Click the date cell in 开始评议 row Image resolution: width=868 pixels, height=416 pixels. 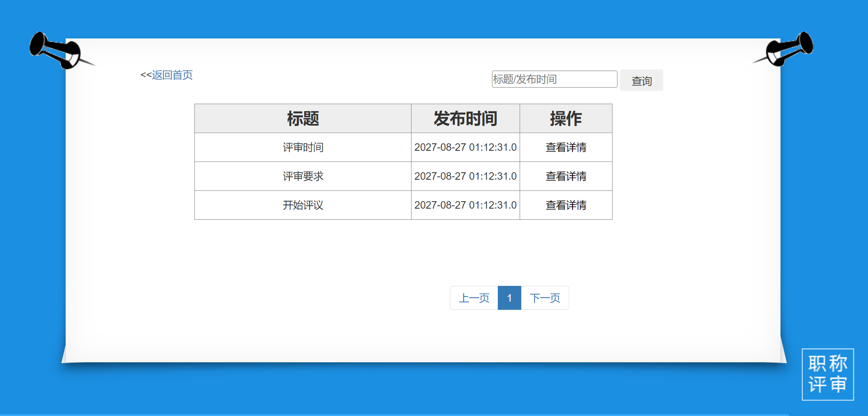pos(466,205)
